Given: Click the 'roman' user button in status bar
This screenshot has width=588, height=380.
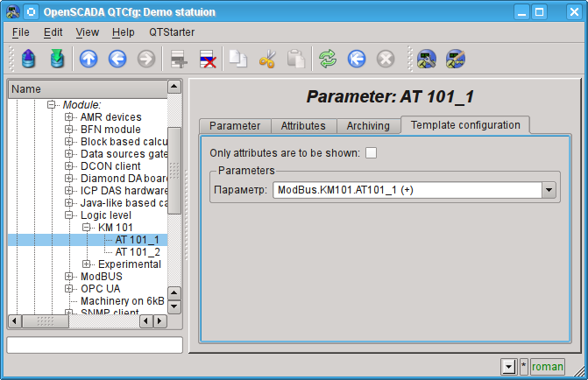Looking at the screenshot, I should coord(548,367).
